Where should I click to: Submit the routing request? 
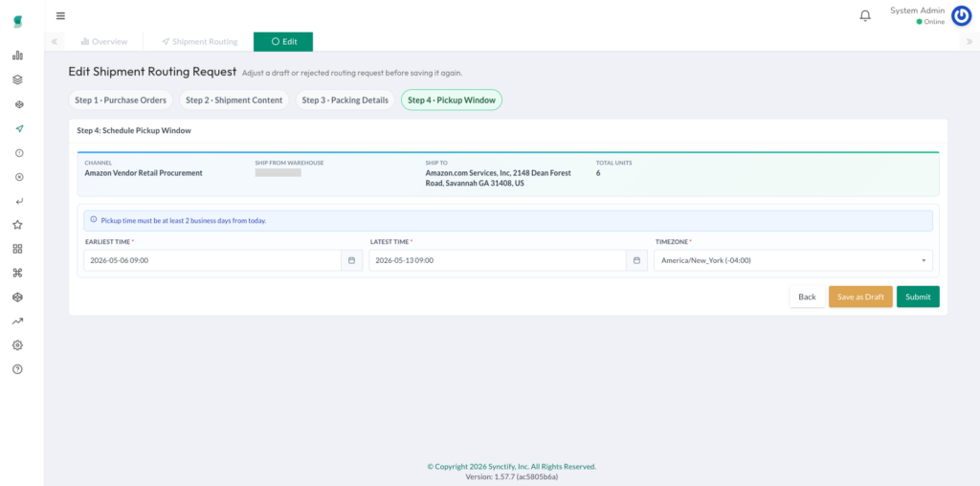918,297
